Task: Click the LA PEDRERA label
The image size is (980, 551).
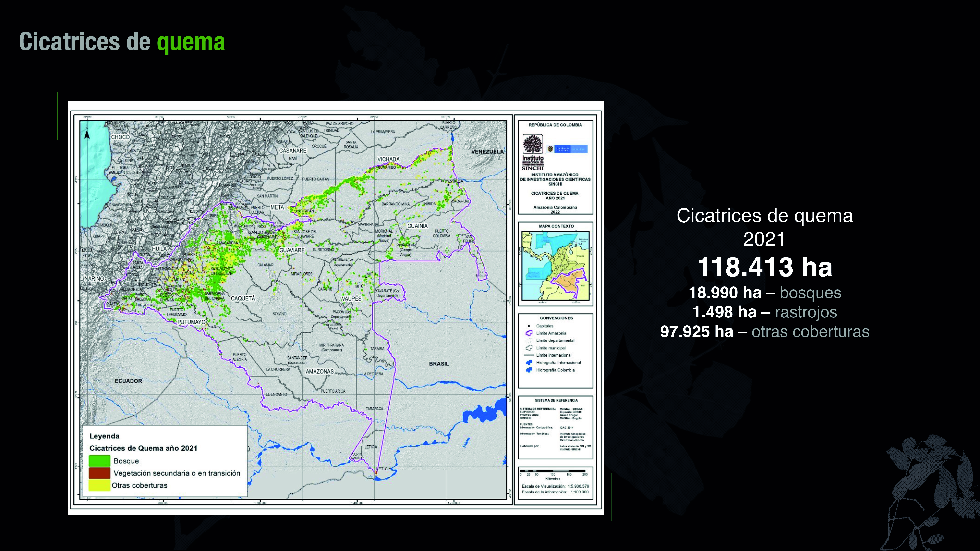Action: pos(373,374)
